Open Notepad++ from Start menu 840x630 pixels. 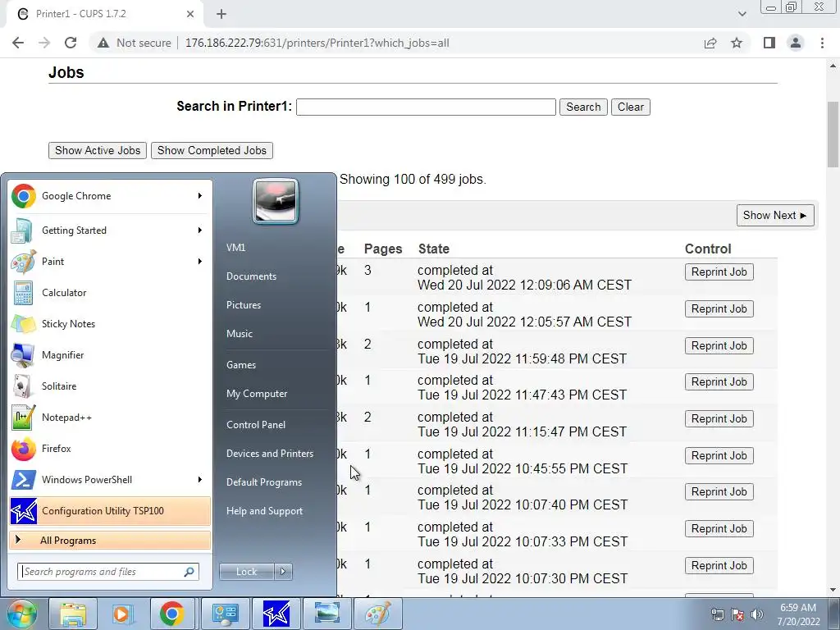pyautogui.click(x=110, y=418)
